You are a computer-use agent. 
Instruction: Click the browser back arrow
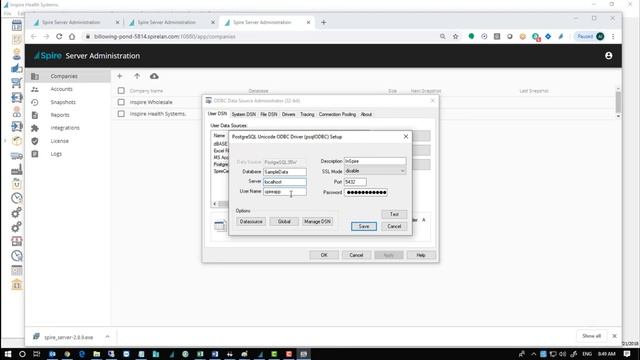tap(33, 36)
